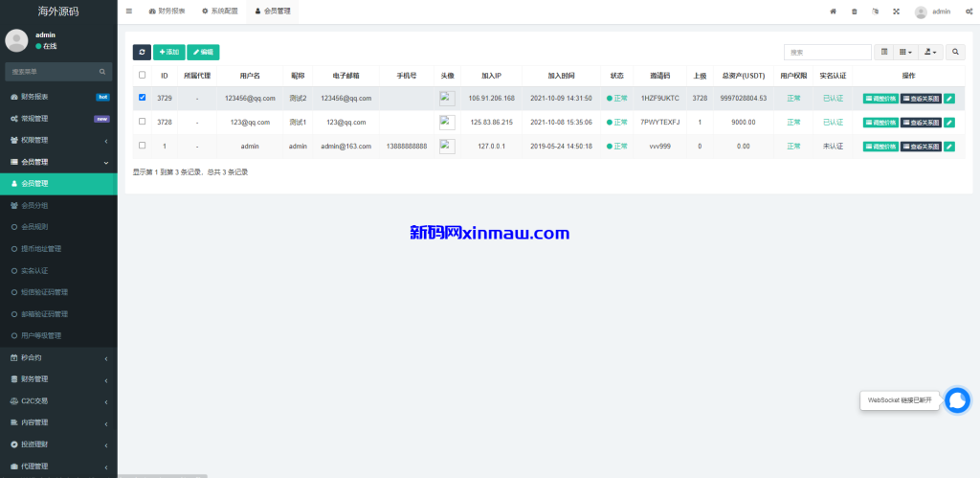Screen dimensions: 980x478
Task: Select the 会员管理 top tab
Action: (x=273, y=11)
